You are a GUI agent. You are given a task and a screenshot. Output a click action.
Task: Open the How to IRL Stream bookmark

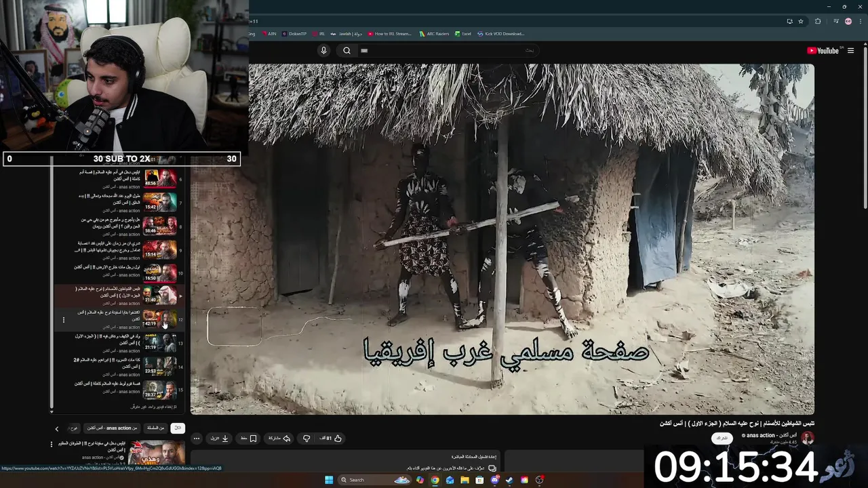pyautogui.click(x=390, y=33)
